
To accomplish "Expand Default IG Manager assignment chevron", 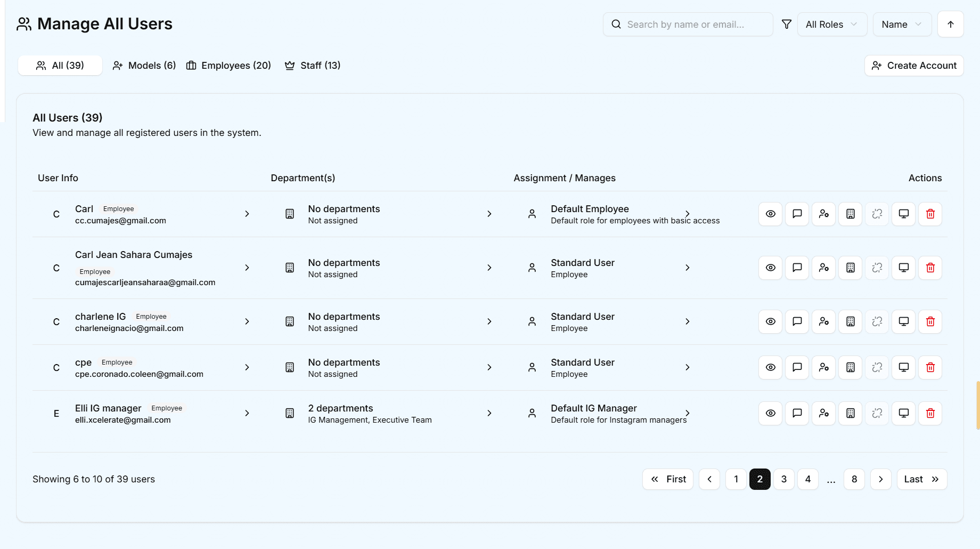I will [x=688, y=413].
